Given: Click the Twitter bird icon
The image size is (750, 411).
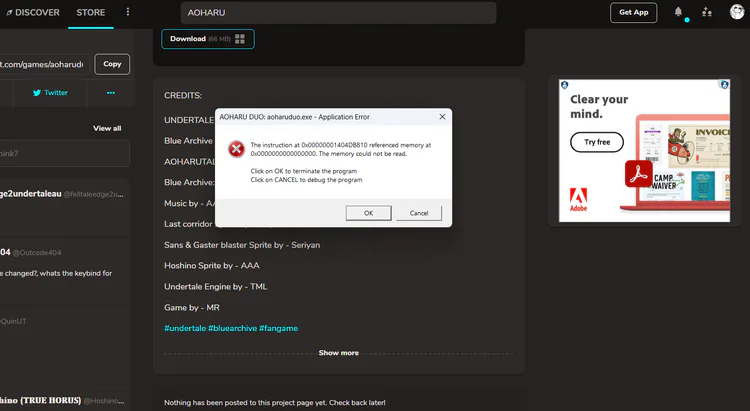Looking at the screenshot, I should [37, 93].
